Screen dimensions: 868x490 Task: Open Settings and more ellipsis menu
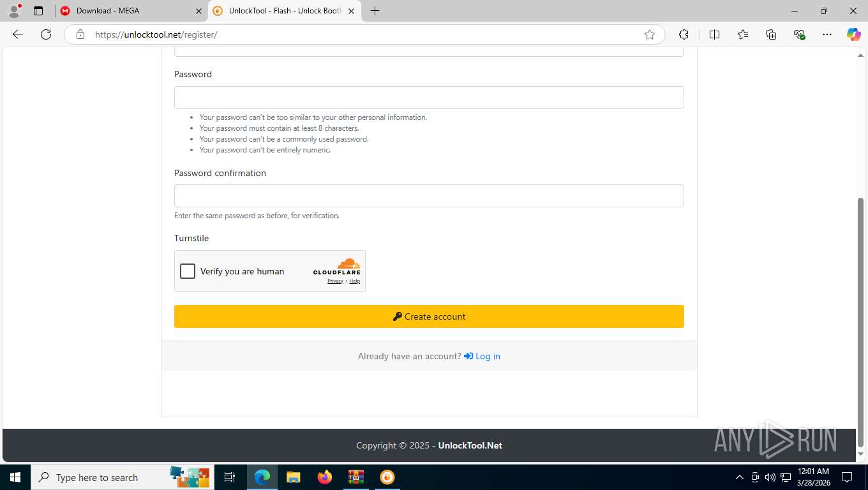(827, 34)
